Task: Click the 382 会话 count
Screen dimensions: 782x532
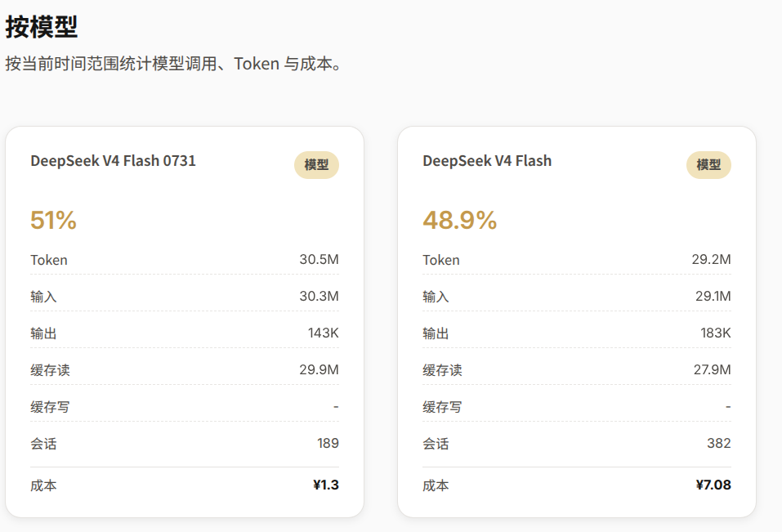Action: tap(718, 443)
